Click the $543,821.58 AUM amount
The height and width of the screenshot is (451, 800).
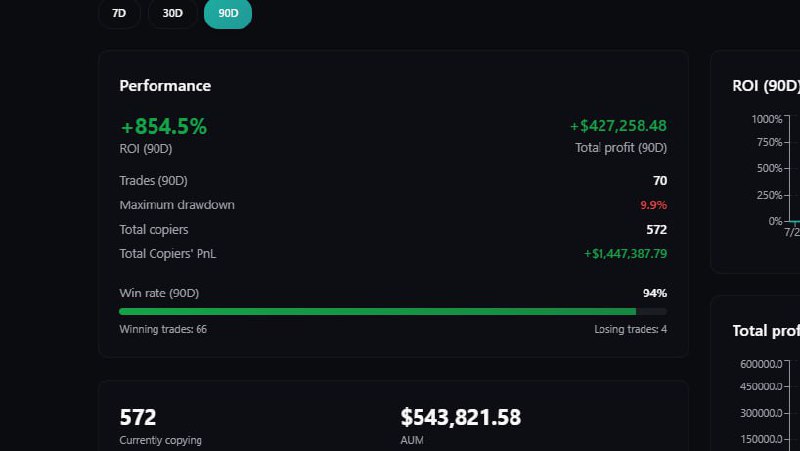coord(461,417)
